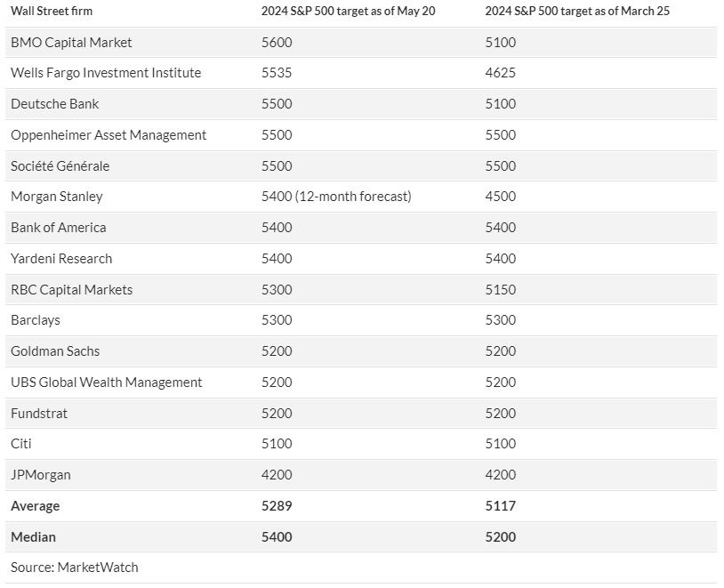Click the Oppenheimer Asset Management row label

[109, 135]
